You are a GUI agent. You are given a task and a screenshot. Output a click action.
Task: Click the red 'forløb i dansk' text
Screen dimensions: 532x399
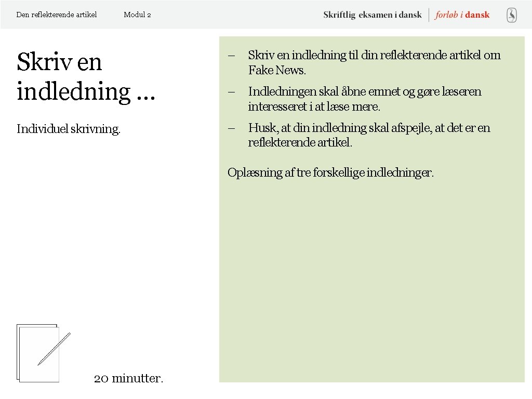[x=462, y=15]
